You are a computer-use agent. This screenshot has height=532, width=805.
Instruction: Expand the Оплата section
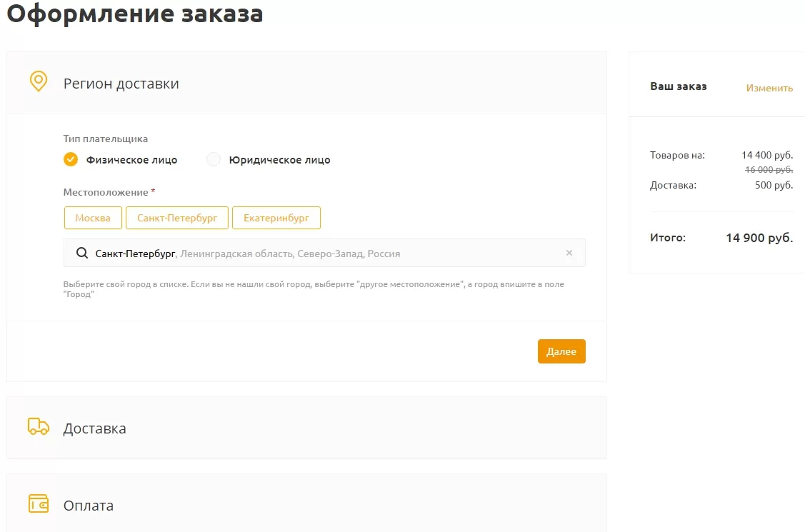306,503
